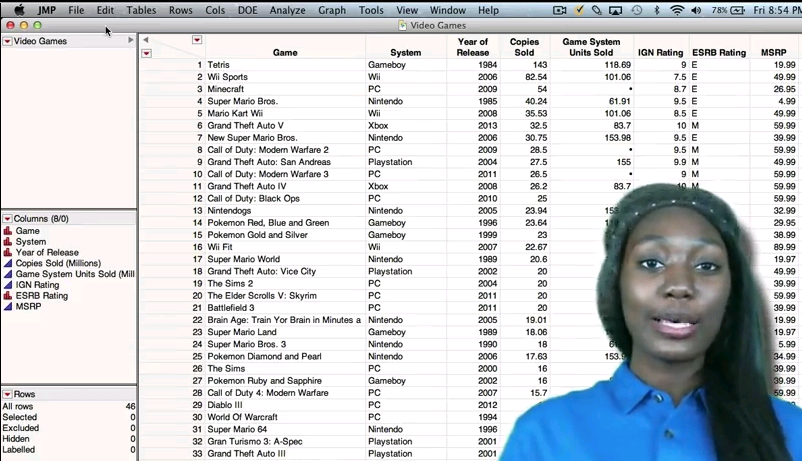Open the Graph menu

331,10
